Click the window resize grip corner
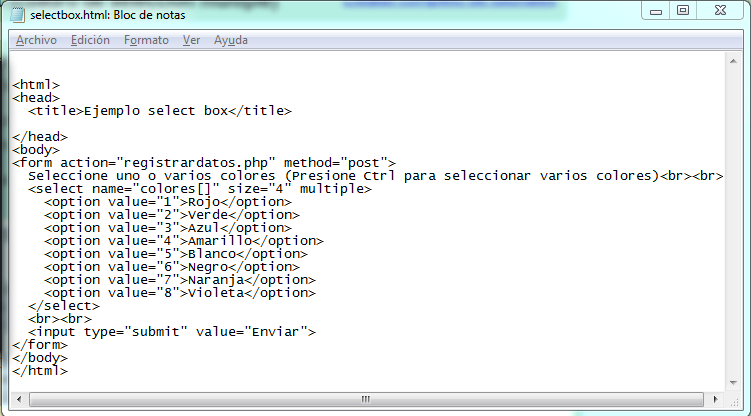Image resolution: width=751 pixels, height=416 pixels. click(734, 401)
